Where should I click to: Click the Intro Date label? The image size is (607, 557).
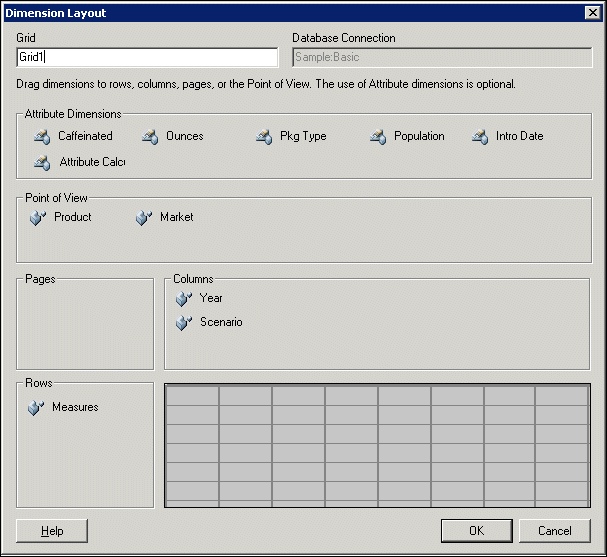pos(520,136)
